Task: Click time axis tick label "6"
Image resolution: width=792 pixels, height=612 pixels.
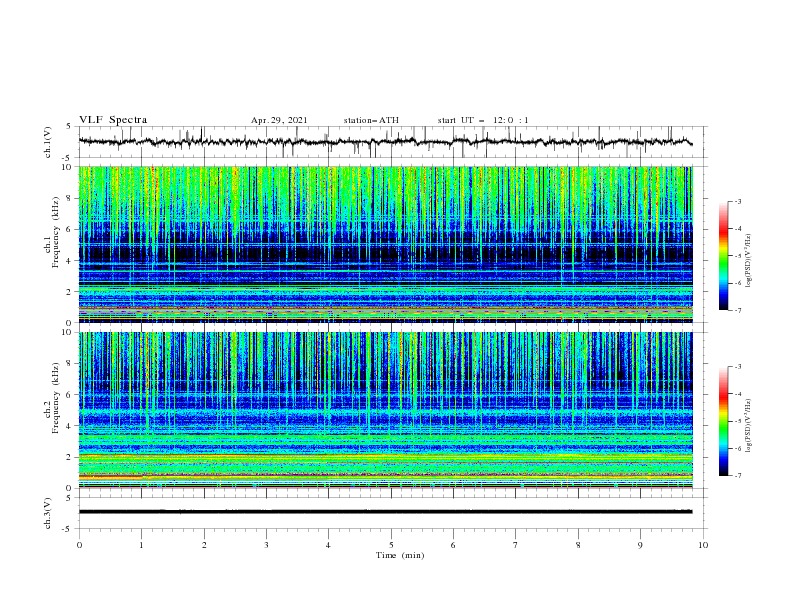Action: click(x=453, y=545)
